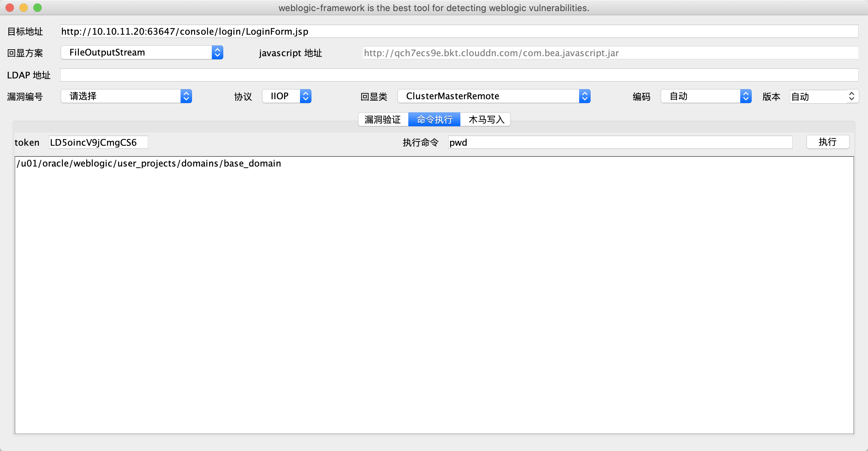Viewport: 868px width, 451px height.
Task: Click the 目标地址 URL input field
Action: (458, 32)
